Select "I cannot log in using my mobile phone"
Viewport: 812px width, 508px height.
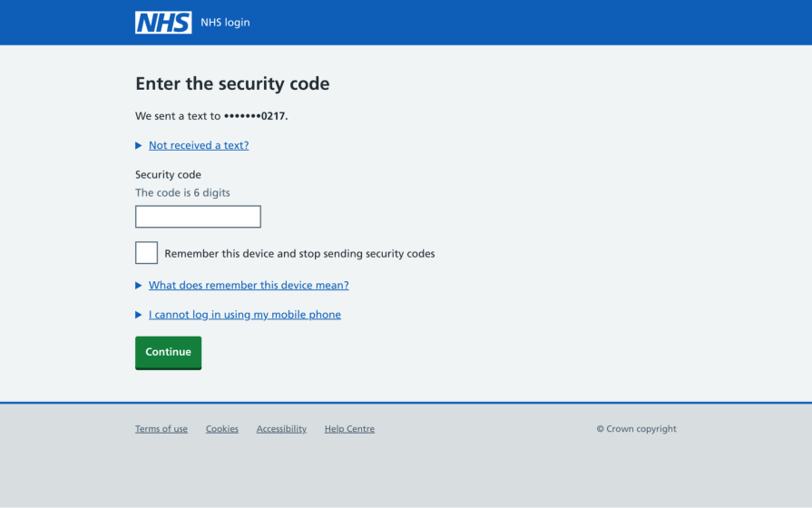245,315
